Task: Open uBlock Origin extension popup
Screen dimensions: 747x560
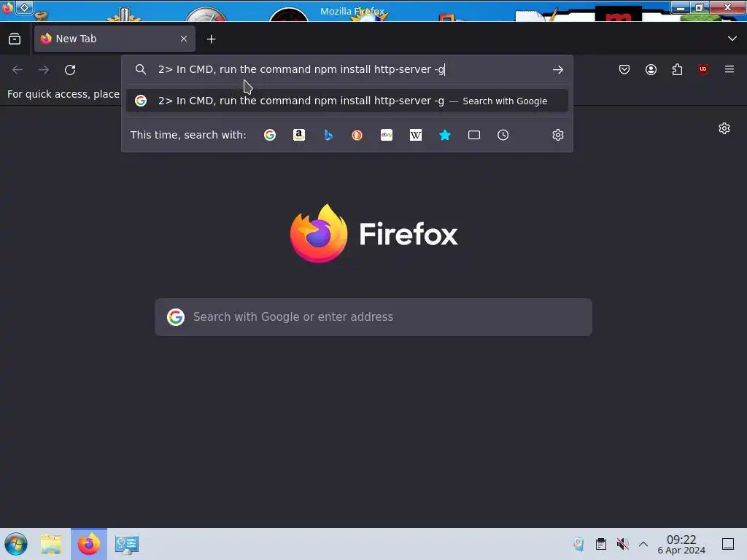Action: pos(703,69)
